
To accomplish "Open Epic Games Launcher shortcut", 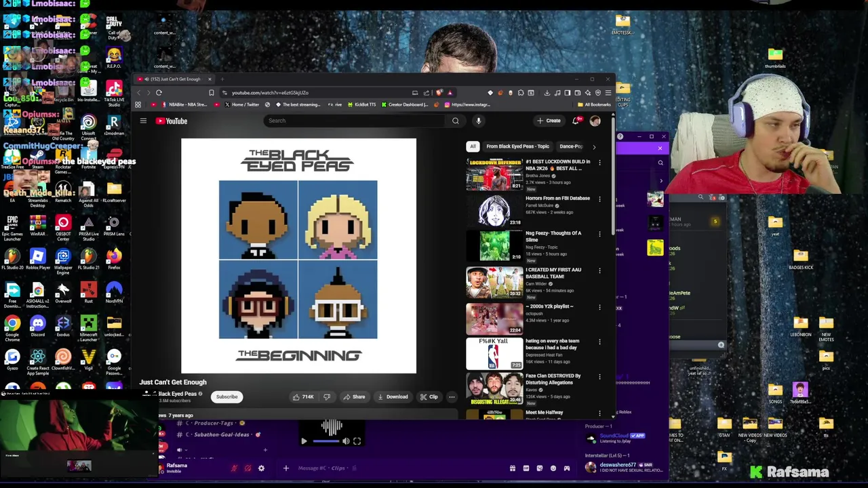I will (x=12, y=228).
